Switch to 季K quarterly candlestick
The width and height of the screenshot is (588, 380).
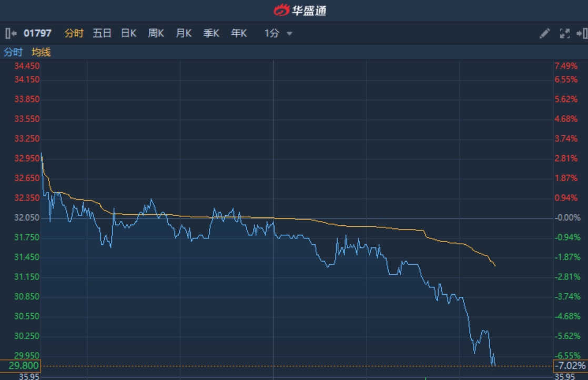tap(211, 33)
